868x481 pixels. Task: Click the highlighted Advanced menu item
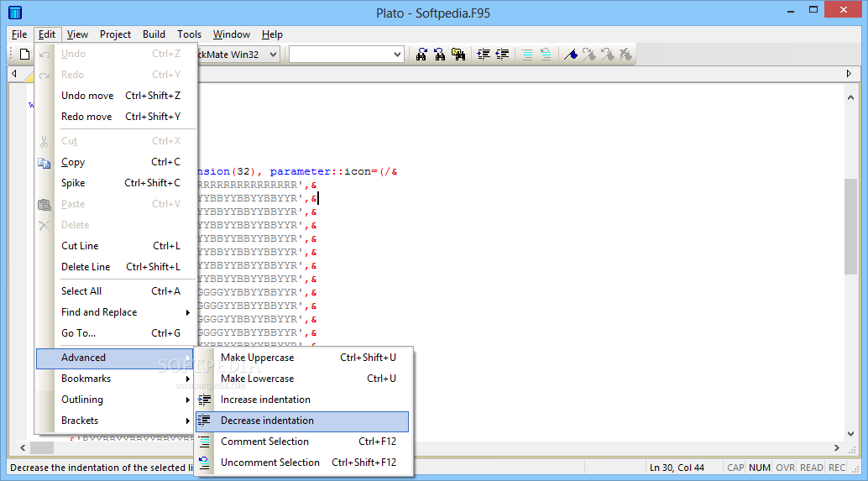pyautogui.click(x=115, y=358)
